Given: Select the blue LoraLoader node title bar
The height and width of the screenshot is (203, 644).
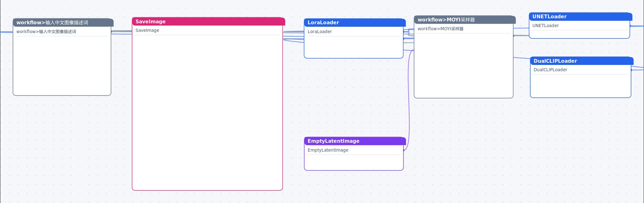Looking at the screenshot, I should (x=355, y=22).
